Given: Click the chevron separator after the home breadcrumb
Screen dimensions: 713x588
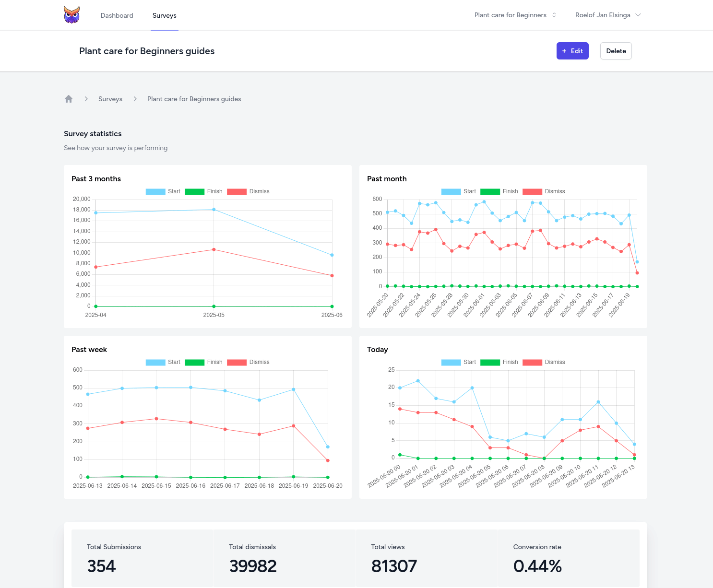Looking at the screenshot, I should 86,99.
